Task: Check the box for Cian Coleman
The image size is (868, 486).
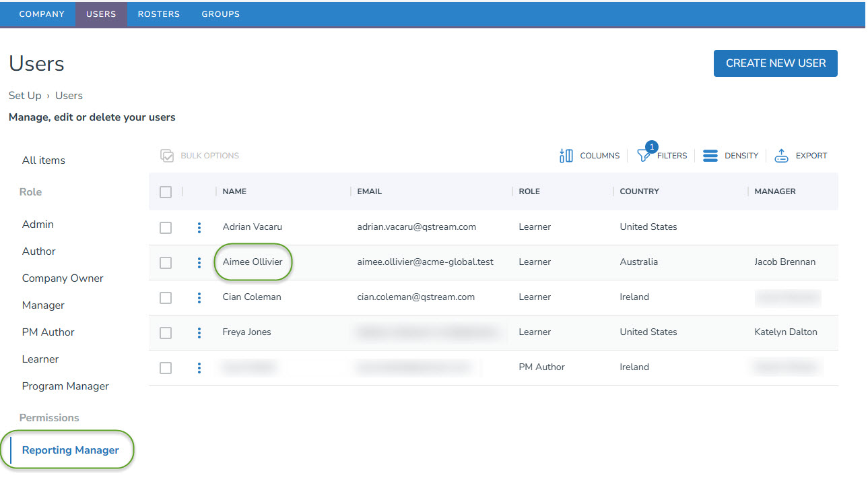Action: tap(166, 298)
